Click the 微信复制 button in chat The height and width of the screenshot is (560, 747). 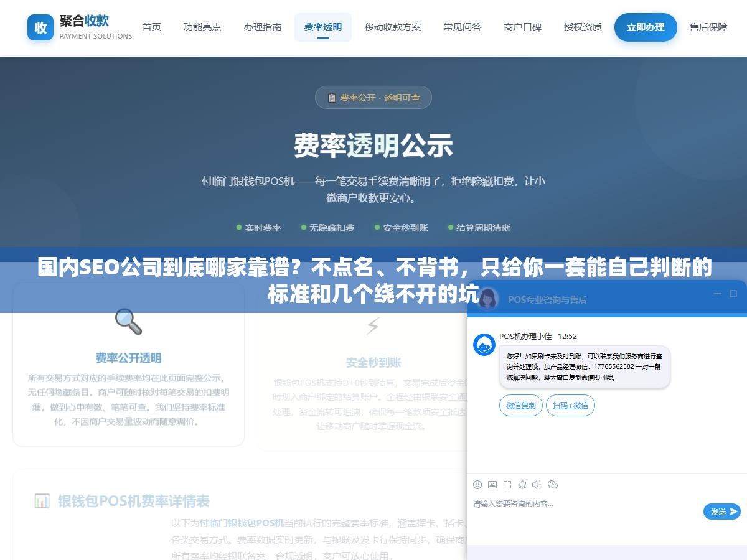click(x=521, y=406)
